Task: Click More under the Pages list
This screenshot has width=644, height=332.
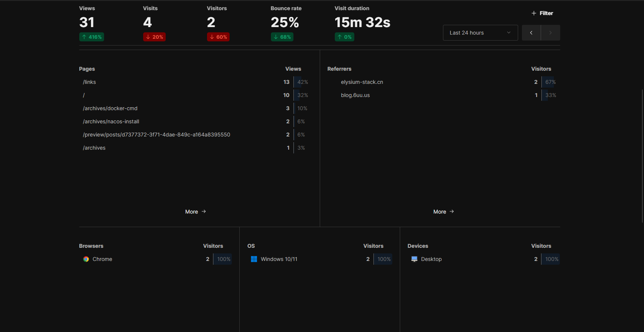Action: [x=192, y=212]
